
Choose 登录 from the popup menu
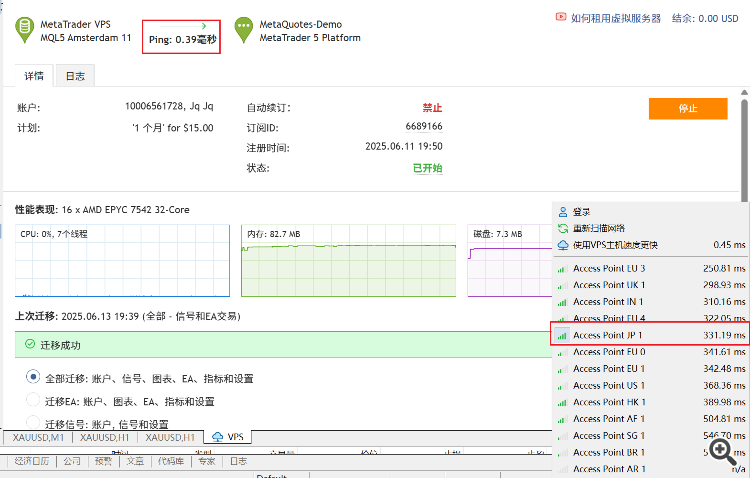click(x=651, y=212)
